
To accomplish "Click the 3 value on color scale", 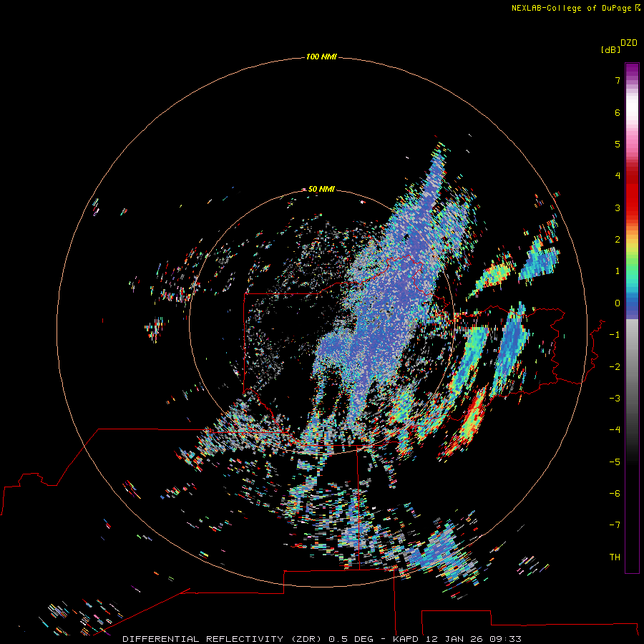I will pos(618,208).
